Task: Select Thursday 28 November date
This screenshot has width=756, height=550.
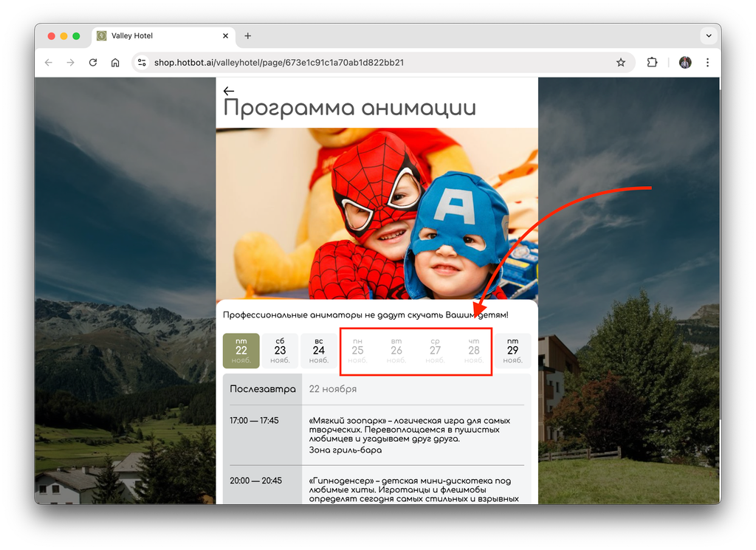Action: coord(474,351)
